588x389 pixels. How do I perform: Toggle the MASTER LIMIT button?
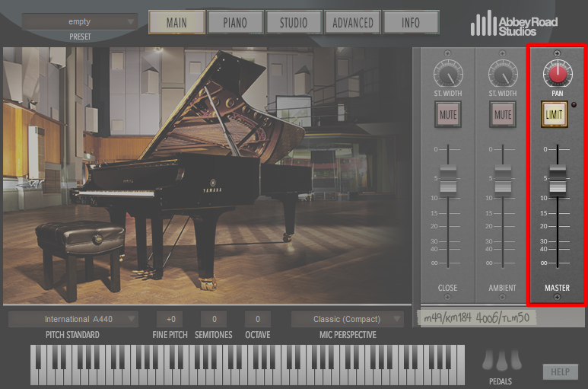click(x=554, y=114)
